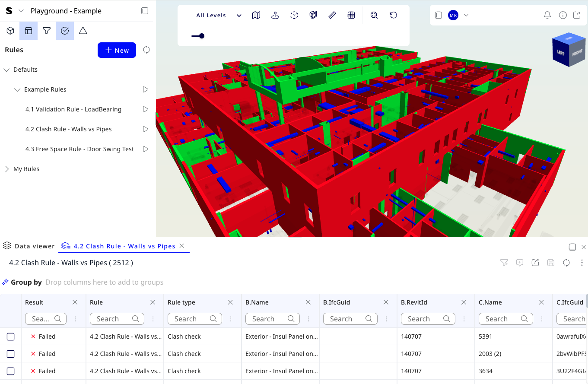The image size is (588, 384).
Task: Close the 4.2 Clash Rule tab
Action: point(182,246)
